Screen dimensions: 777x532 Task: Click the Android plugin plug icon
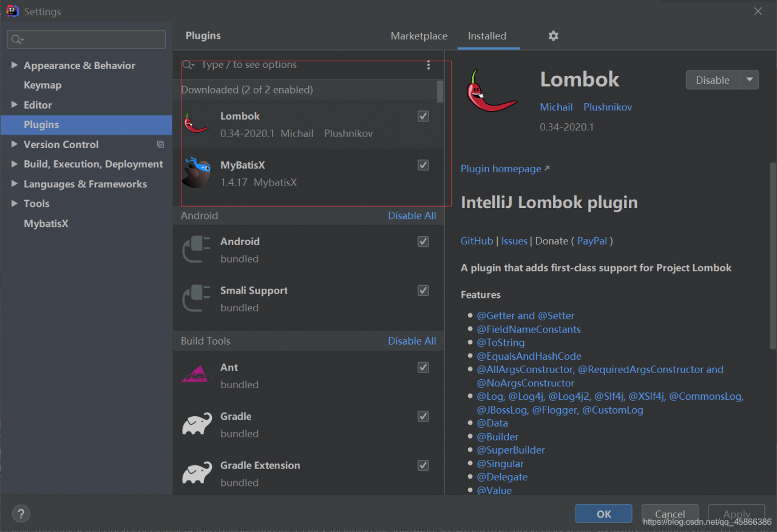click(197, 249)
